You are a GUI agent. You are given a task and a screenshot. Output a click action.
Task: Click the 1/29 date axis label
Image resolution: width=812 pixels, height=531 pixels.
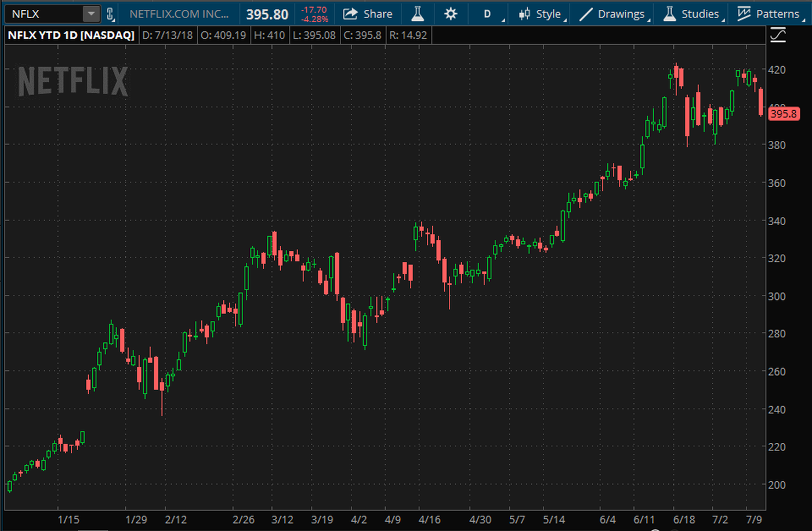tap(136, 519)
